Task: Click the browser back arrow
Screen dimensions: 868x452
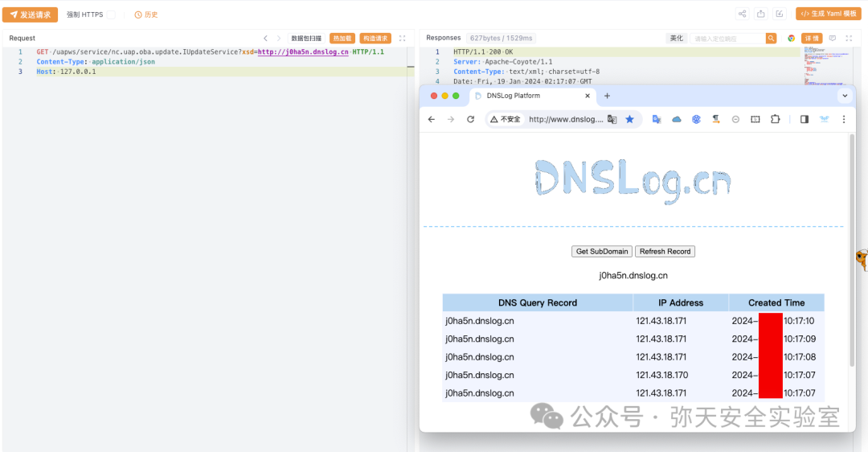Action: [432, 119]
